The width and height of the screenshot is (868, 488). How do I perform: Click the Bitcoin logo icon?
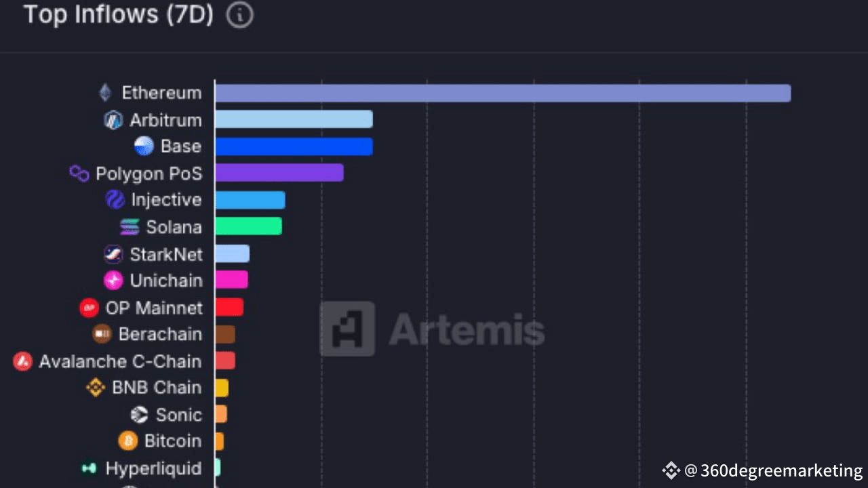(x=127, y=441)
